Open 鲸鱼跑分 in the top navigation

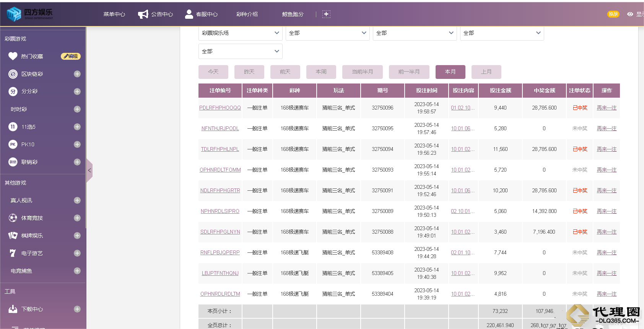[293, 14]
